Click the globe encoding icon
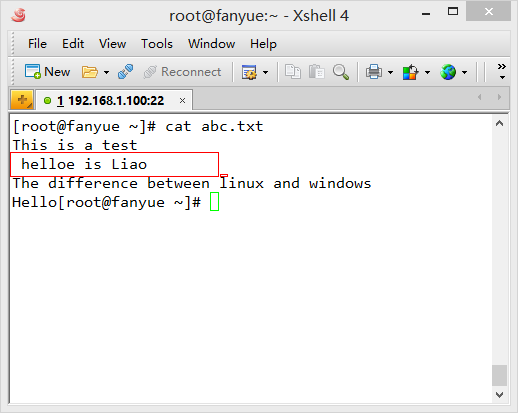The height and width of the screenshot is (413, 518). pyautogui.click(x=448, y=72)
